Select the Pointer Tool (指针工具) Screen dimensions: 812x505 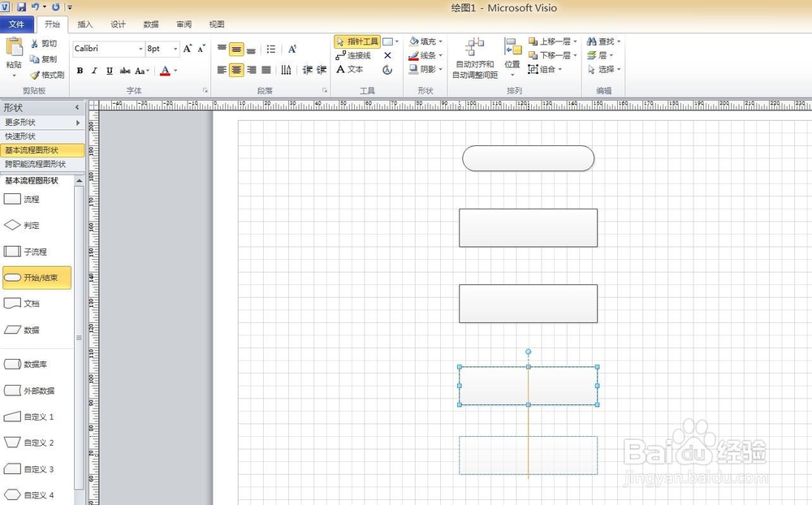pos(357,41)
